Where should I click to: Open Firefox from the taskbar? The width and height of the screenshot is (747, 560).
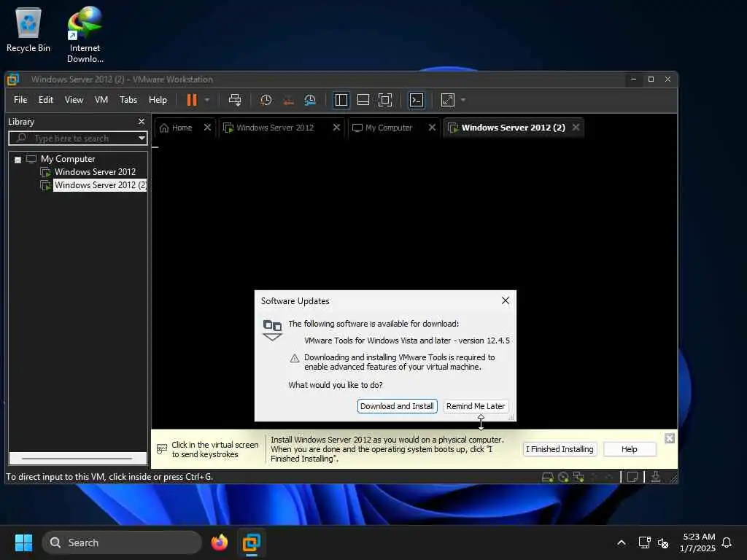pyautogui.click(x=219, y=542)
